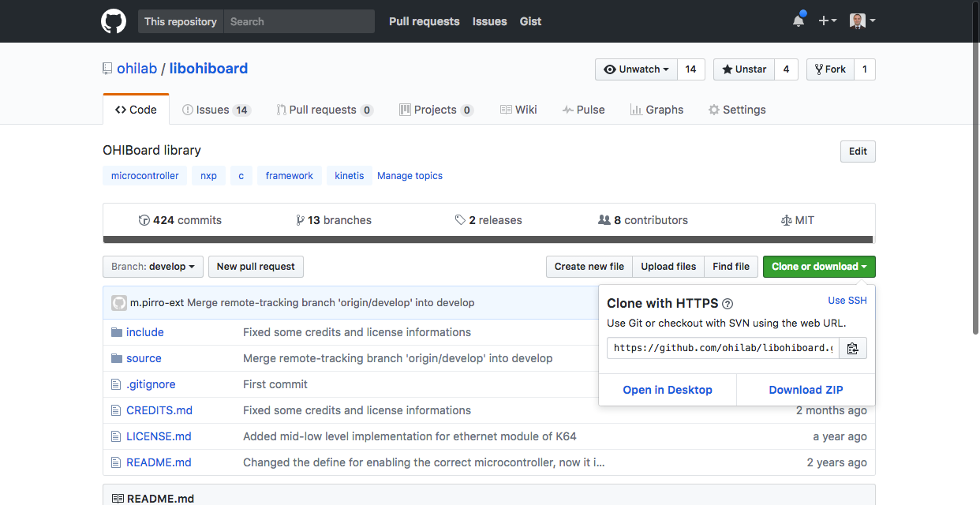Viewport: 980px width, 505px height.
Task: View the 4 stargazers count
Action: (x=786, y=69)
